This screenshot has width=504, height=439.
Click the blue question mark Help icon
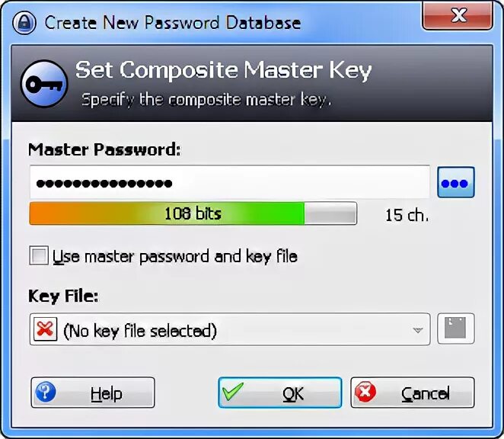pyautogui.click(x=46, y=392)
